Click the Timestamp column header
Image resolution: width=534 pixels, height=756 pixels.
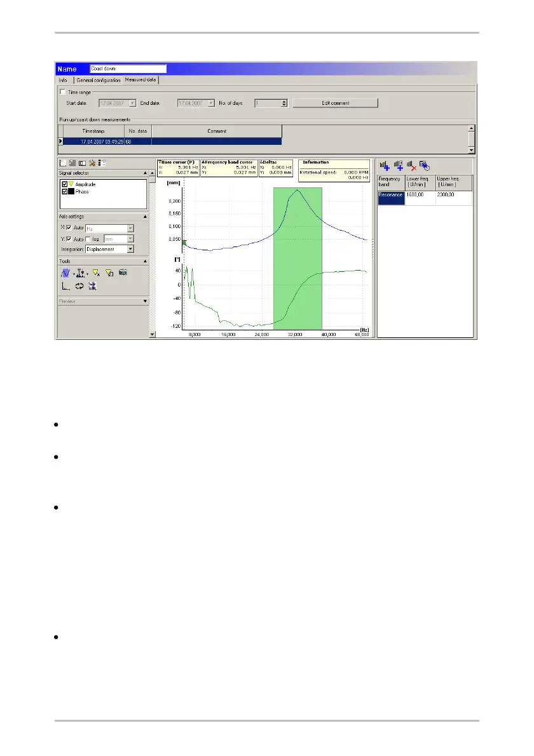(x=93, y=131)
